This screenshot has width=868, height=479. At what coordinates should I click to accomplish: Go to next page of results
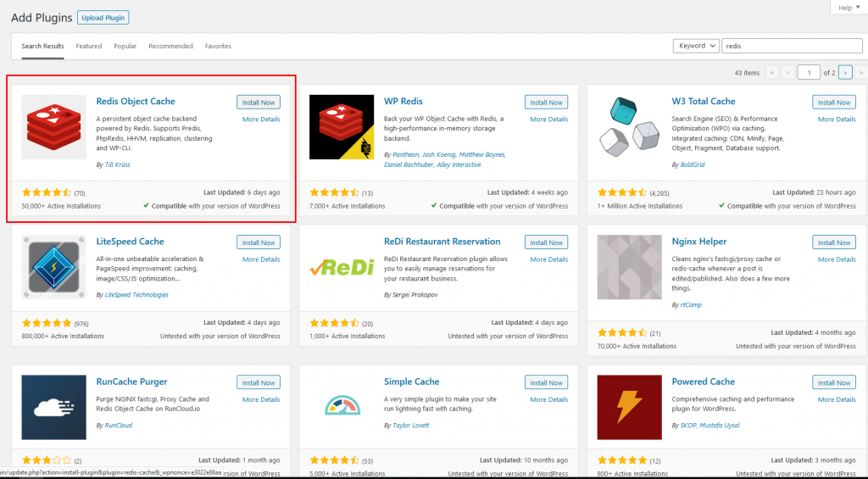(x=845, y=73)
